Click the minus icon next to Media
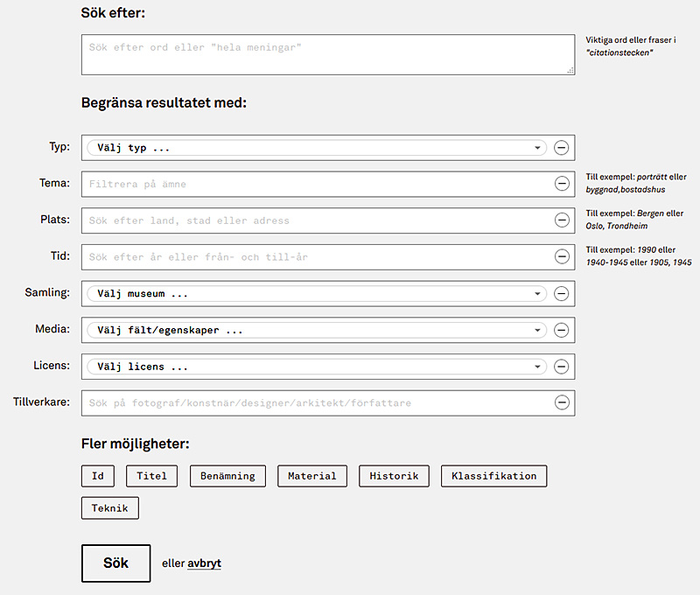 [561, 330]
